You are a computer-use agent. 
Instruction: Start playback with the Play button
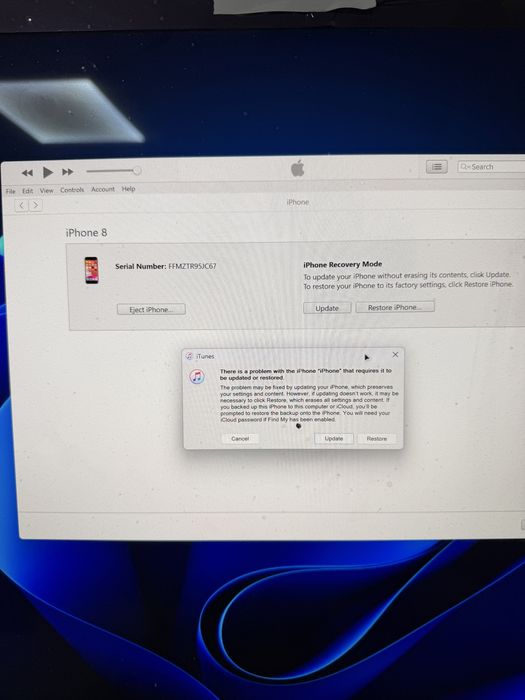point(47,172)
